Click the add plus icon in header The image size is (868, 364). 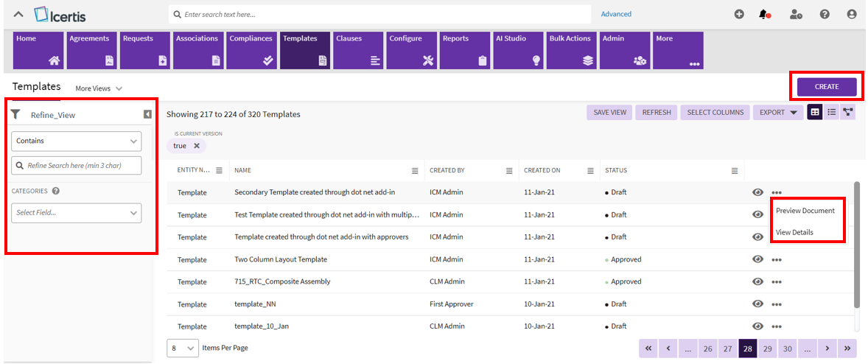click(739, 14)
